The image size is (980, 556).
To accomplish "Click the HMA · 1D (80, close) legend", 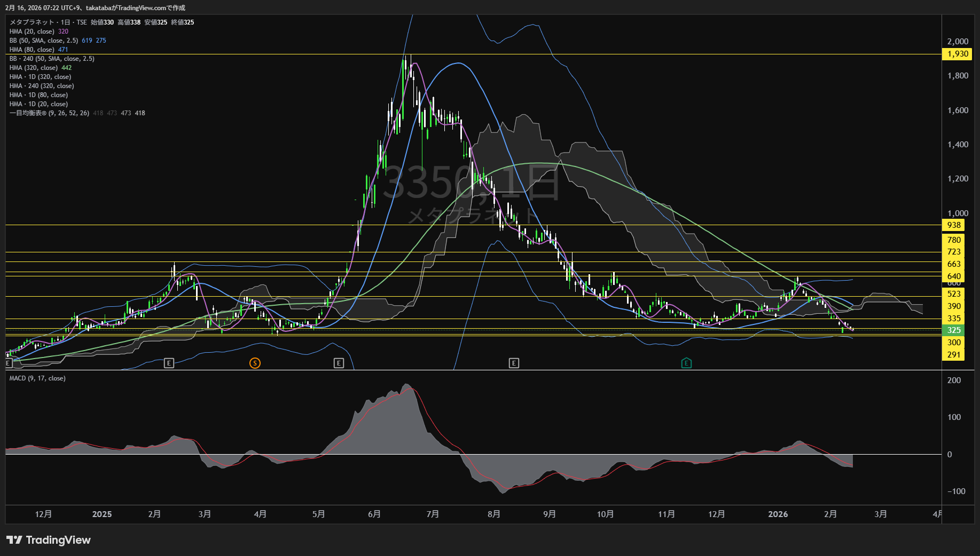I will pos(38,95).
